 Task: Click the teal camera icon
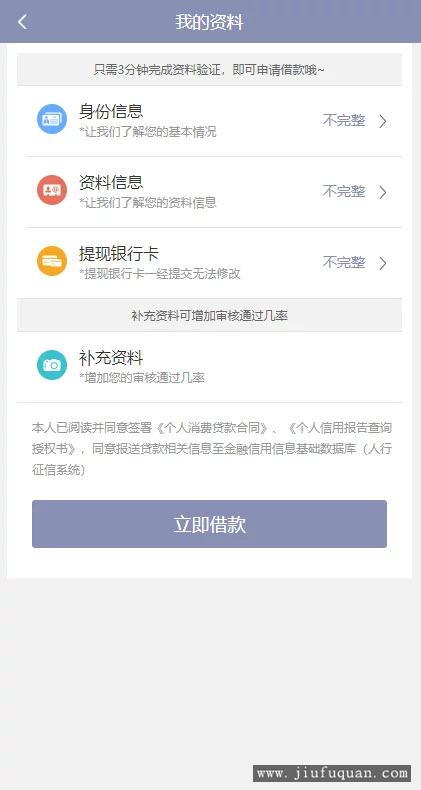(x=52, y=365)
